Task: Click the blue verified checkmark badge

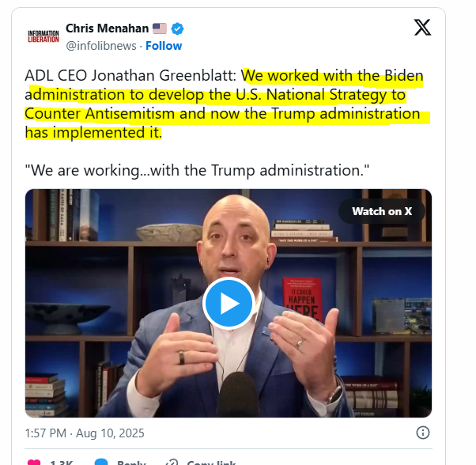Action: [x=177, y=28]
